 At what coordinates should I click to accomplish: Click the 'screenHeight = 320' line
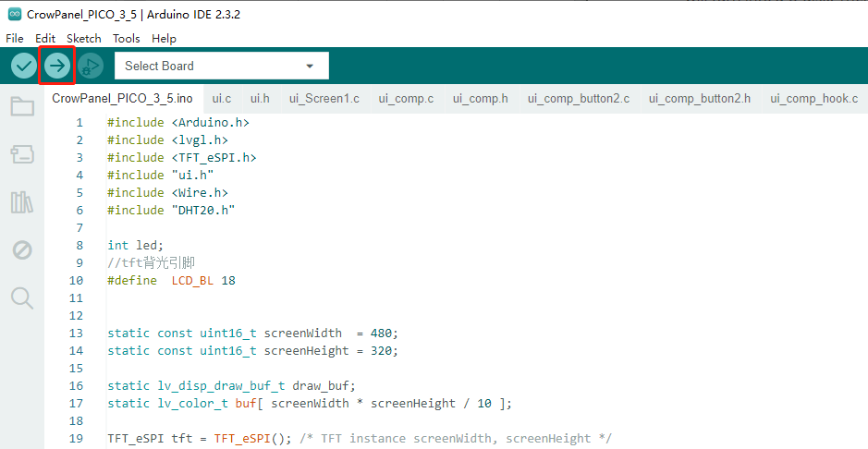click(253, 350)
